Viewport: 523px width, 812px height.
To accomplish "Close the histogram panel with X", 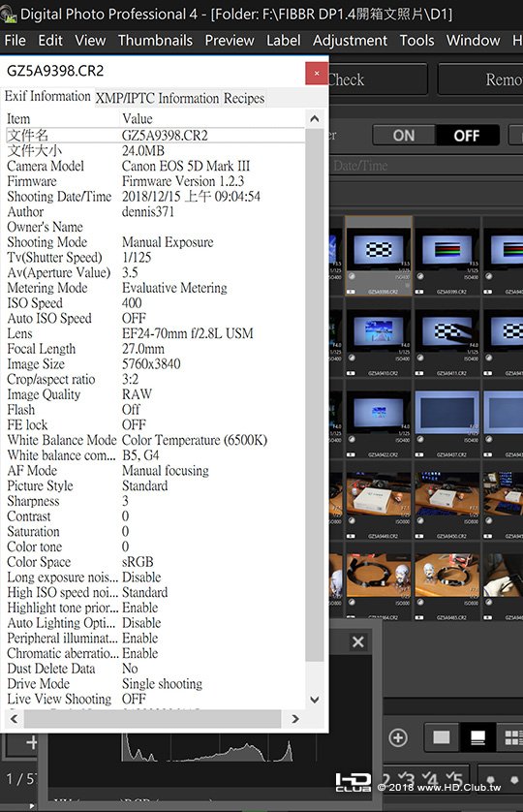I will (x=357, y=641).
